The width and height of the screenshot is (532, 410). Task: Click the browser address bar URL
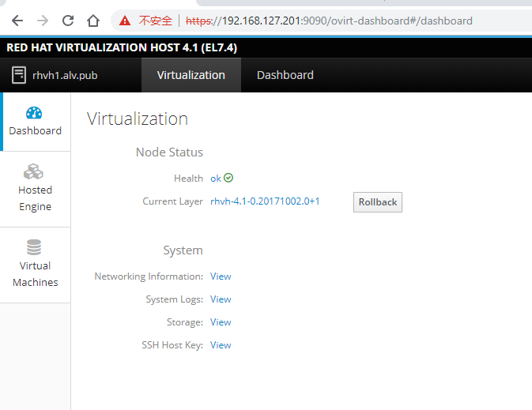click(329, 21)
